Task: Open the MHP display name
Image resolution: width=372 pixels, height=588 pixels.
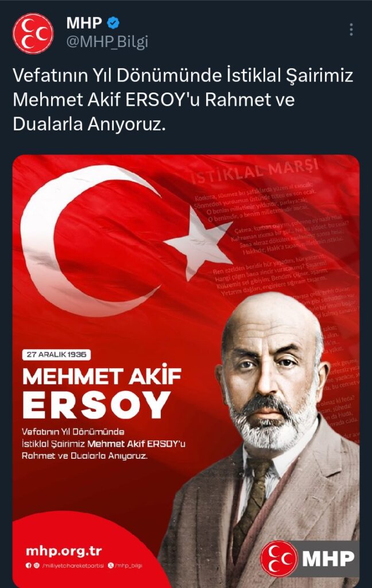Action: pyautogui.click(x=84, y=23)
